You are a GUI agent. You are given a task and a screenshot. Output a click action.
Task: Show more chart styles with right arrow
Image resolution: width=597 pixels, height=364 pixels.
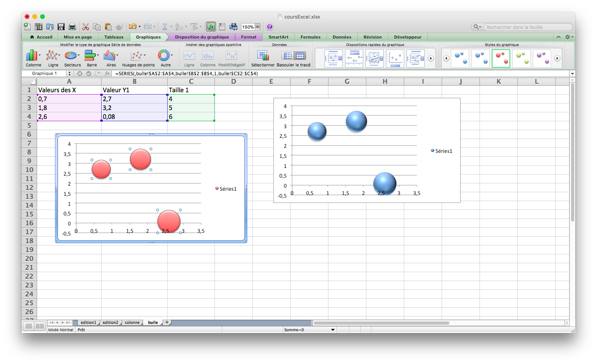point(557,58)
